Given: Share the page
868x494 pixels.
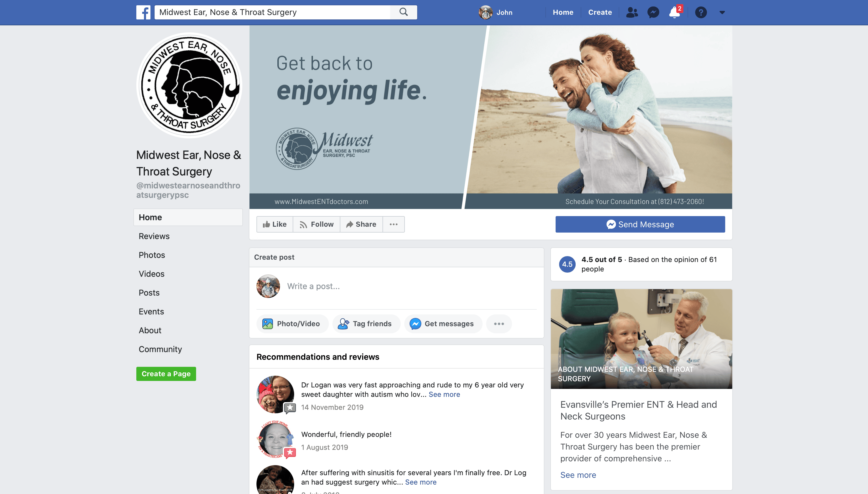Looking at the screenshot, I should 361,224.
